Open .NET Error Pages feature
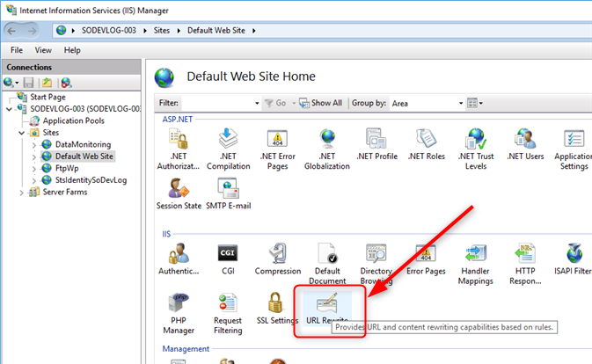592x364 pixels. (277, 149)
